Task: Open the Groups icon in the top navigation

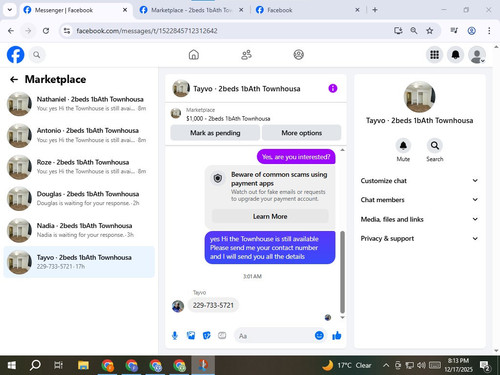Action: pos(298,55)
